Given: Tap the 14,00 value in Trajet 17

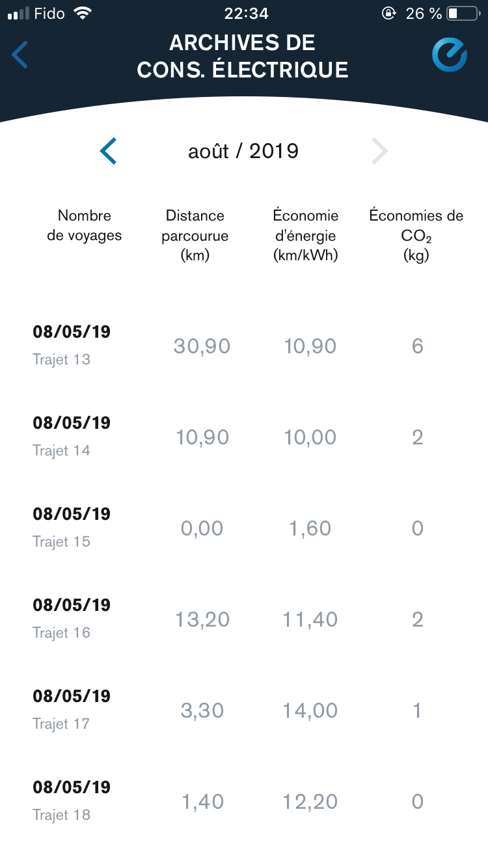Looking at the screenshot, I should (310, 711).
